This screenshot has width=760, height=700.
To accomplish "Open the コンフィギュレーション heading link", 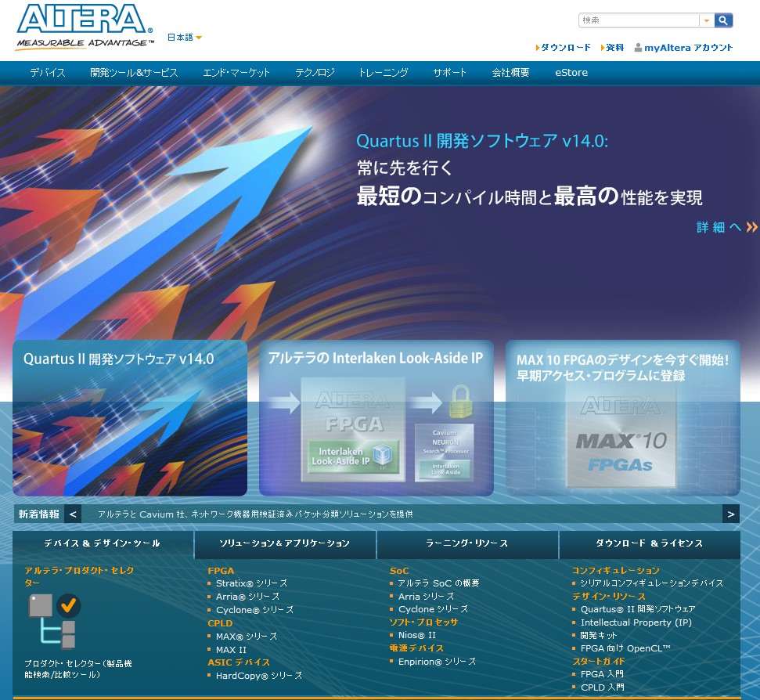I will click(615, 571).
